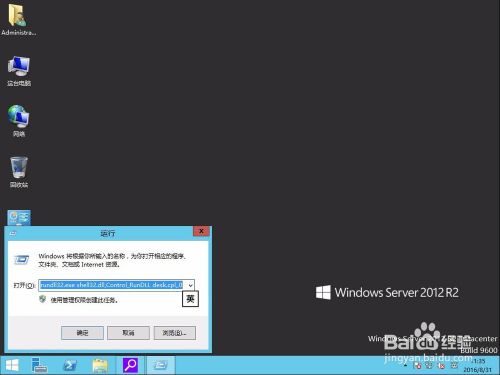Launch Windows PowerShell from the taskbar
500x375 pixels.
(x=70, y=365)
